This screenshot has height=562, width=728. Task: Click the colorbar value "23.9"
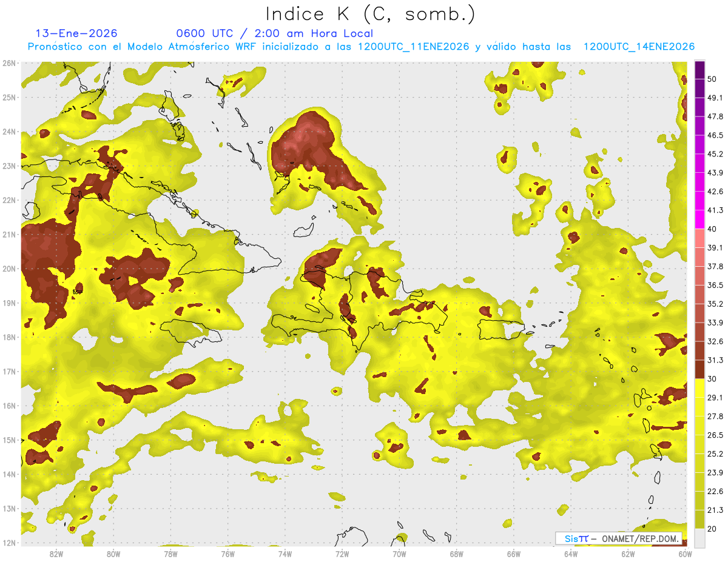click(715, 473)
